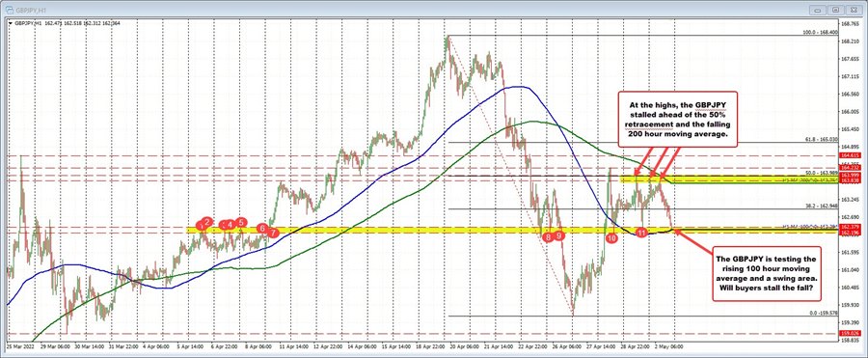
Task: Click the 160.485 value on price axis
Action: [852, 287]
